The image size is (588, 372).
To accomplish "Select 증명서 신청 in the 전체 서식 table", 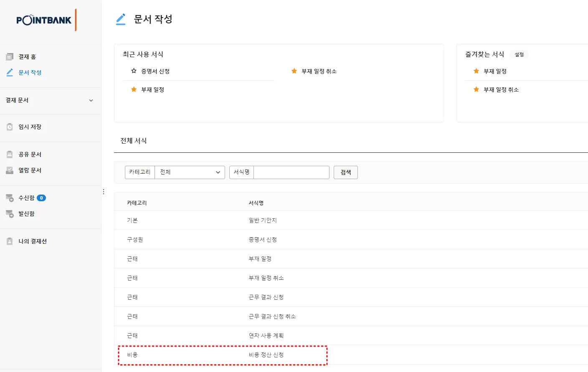I will pyautogui.click(x=263, y=240).
